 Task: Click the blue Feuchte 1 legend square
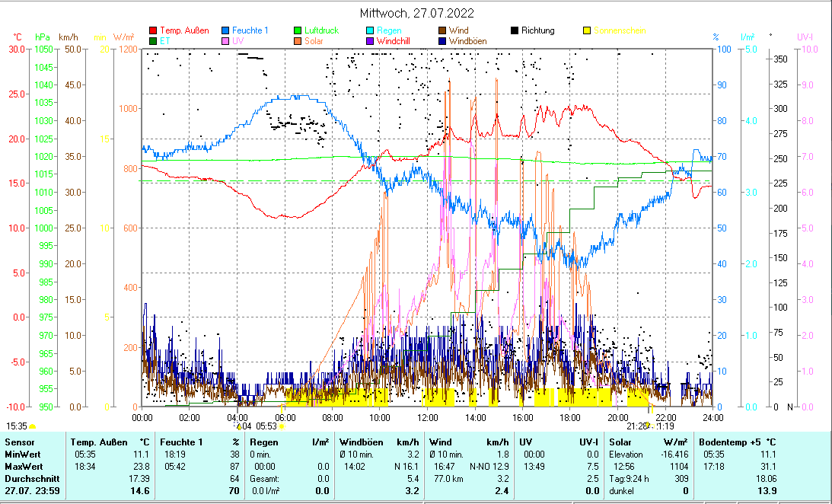point(225,31)
